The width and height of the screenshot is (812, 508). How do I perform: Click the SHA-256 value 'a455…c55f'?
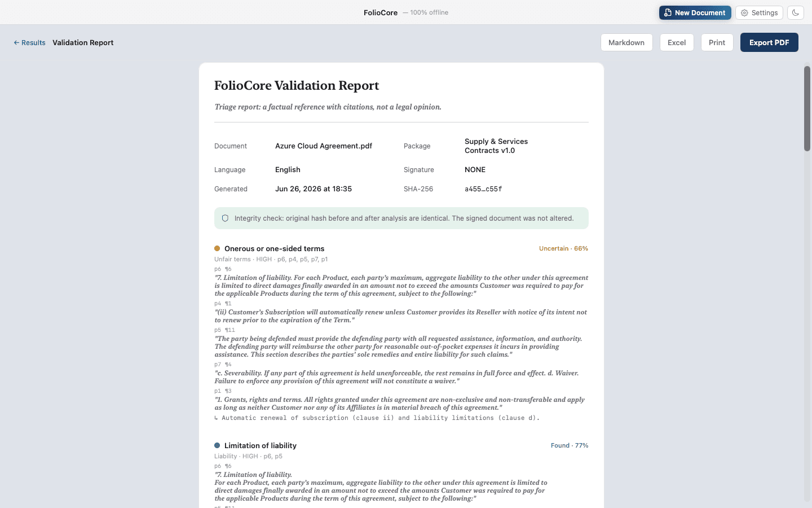tap(483, 189)
